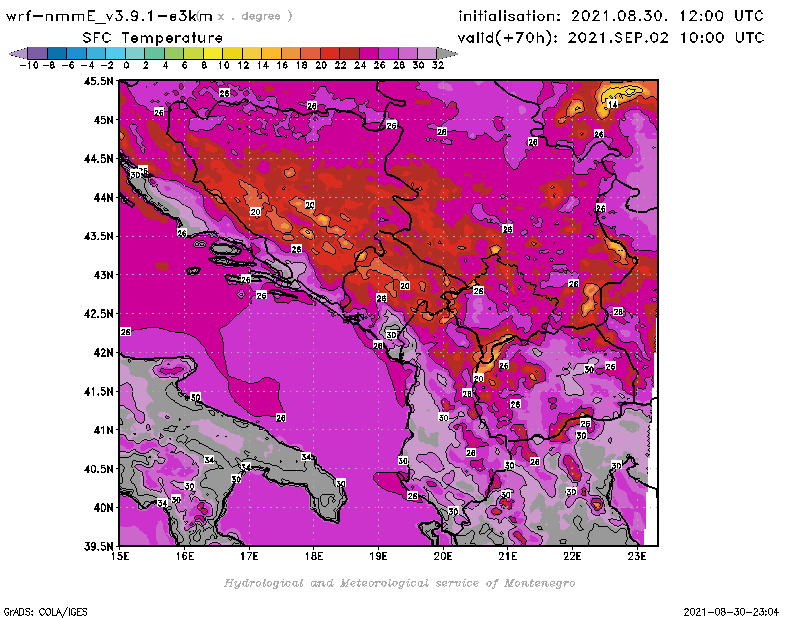This screenshot has height=618, width=800.
Task: Click the gray above-32 legend arrow
Action: point(447,53)
